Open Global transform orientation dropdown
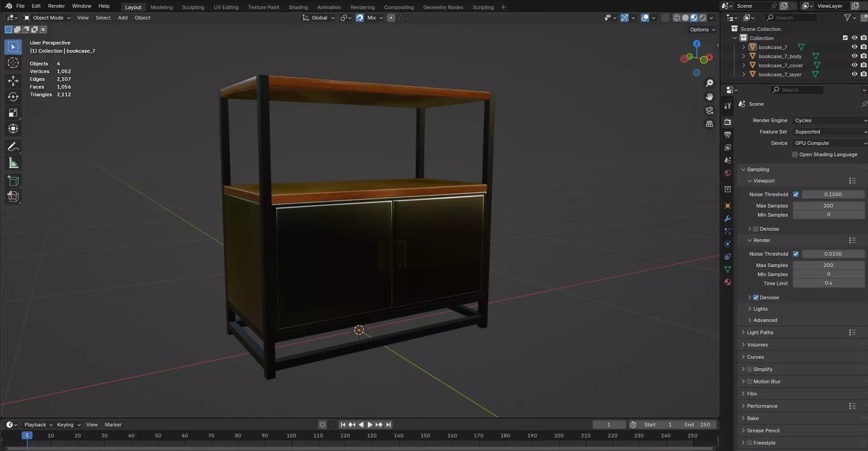Viewport: 868px width, 451px height. coord(318,18)
